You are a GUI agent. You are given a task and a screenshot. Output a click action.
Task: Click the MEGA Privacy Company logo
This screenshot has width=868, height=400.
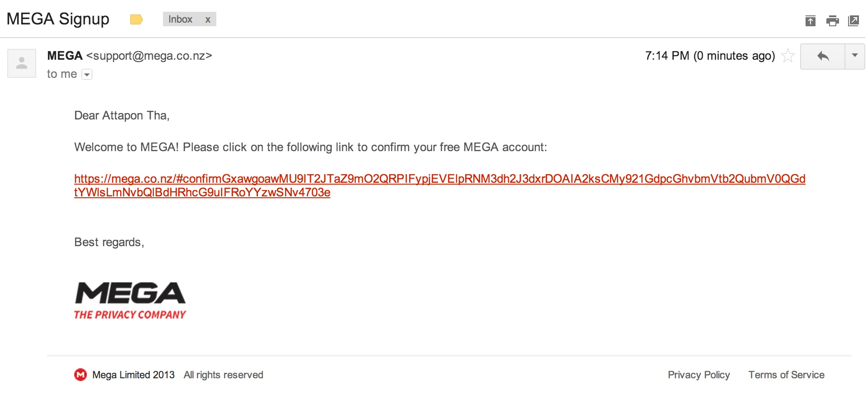coord(130,301)
